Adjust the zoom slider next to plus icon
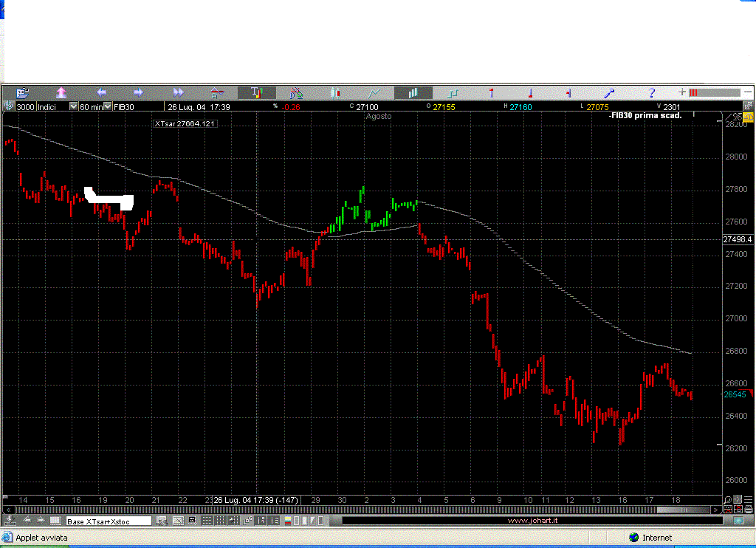The image size is (756, 548). 714,93
